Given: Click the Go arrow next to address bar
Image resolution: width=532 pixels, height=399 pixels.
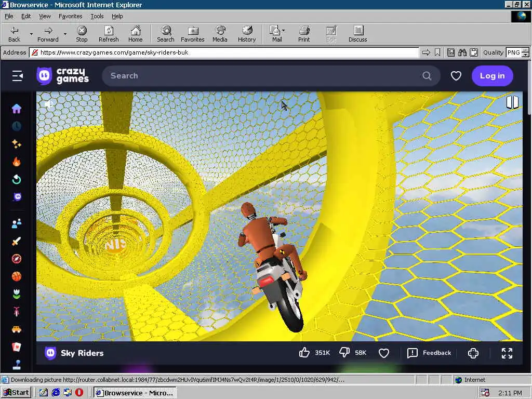Looking at the screenshot, I should click(426, 52).
